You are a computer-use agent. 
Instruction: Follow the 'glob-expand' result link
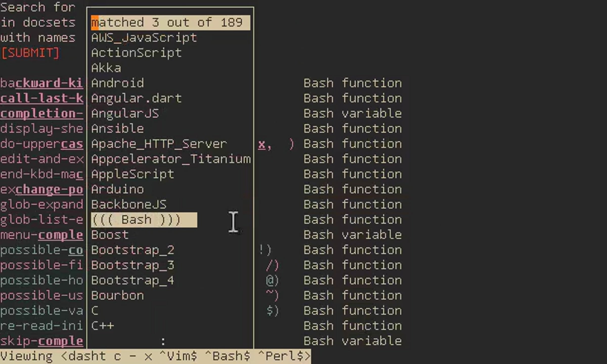point(42,205)
